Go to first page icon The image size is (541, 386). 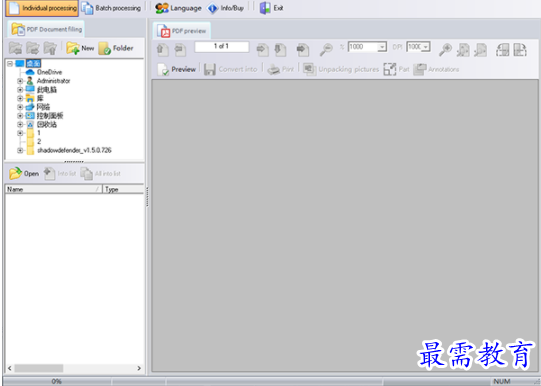pyautogui.click(x=163, y=50)
